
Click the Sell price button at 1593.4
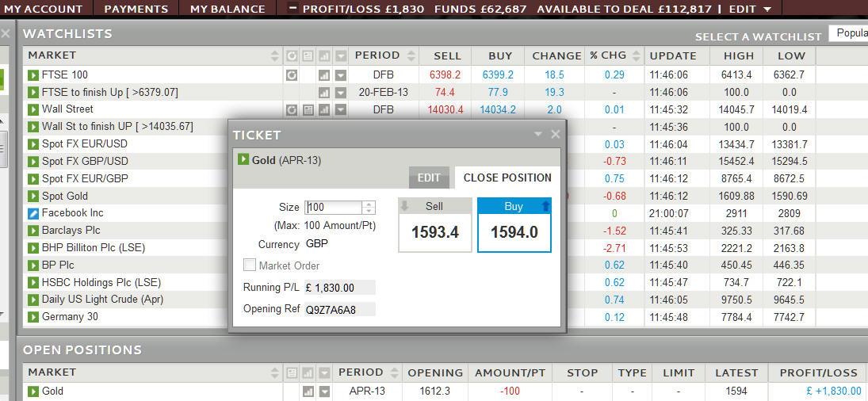(x=434, y=225)
